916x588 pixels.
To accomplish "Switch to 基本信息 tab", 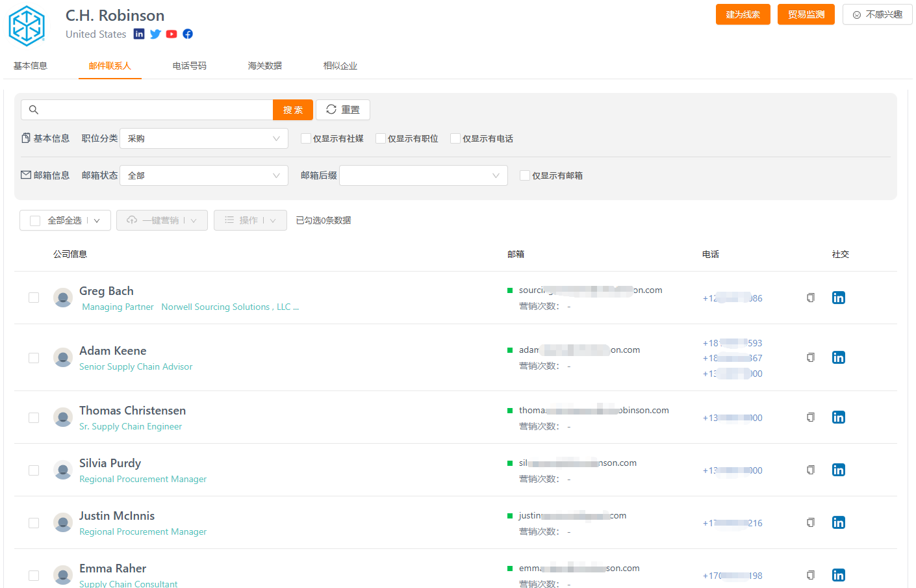I will click(x=31, y=66).
